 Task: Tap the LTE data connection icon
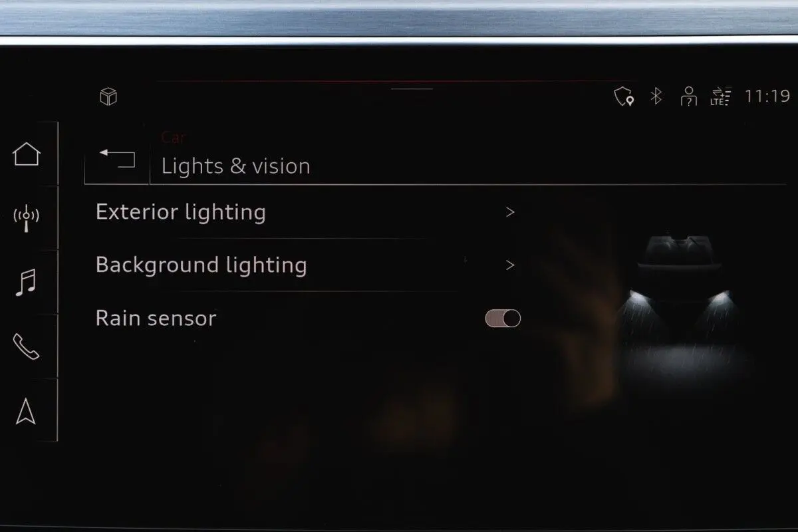click(720, 96)
